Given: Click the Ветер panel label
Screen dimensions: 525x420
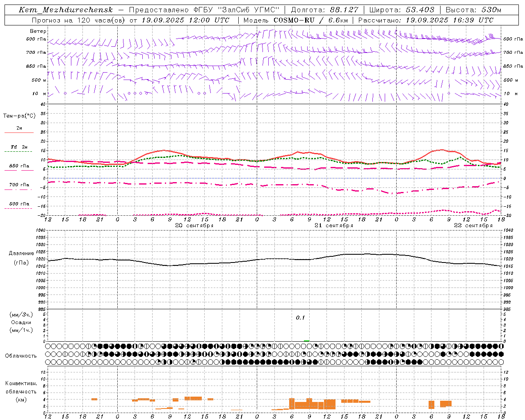Looking at the screenshot, I should pyautogui.click(x=38, y=31).
